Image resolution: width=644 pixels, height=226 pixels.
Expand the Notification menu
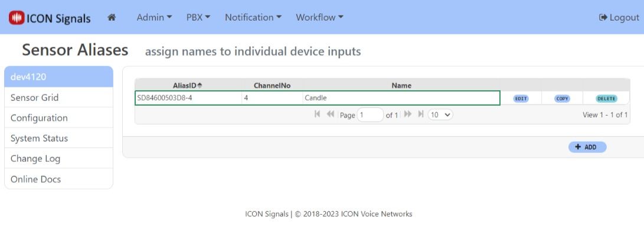click(253, 17)
